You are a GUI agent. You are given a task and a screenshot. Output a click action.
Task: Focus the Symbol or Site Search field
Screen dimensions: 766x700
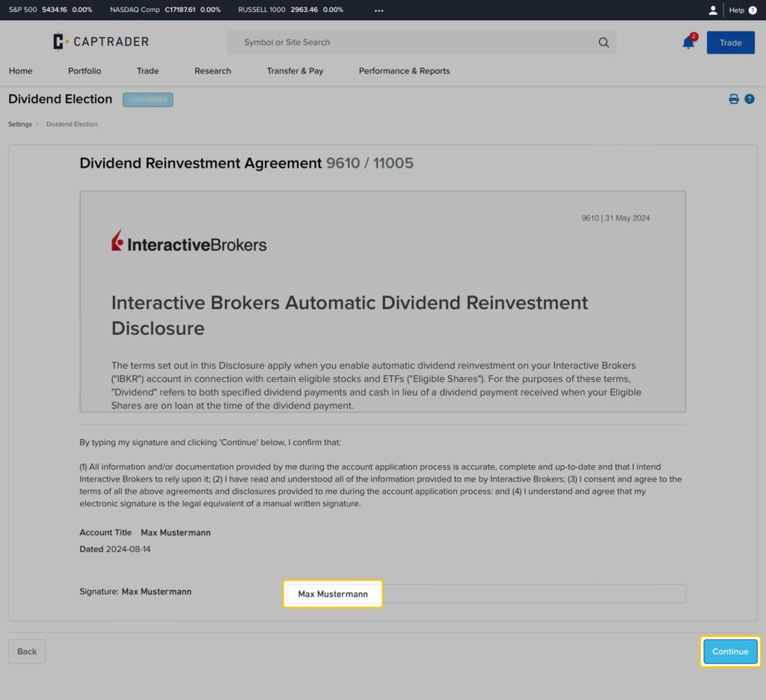click(x=421, y=43)
